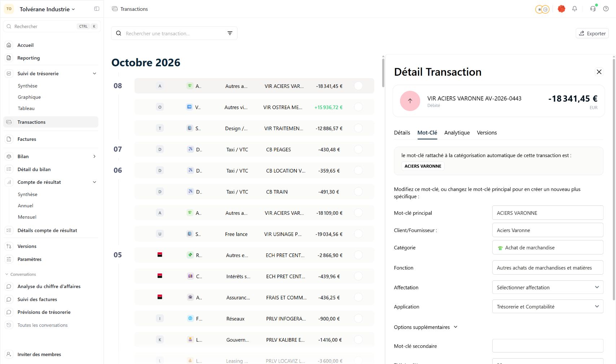Click the orange double-circle icon in header
Viewport: 616px width, 364px height.
click(x=542, y=9)
